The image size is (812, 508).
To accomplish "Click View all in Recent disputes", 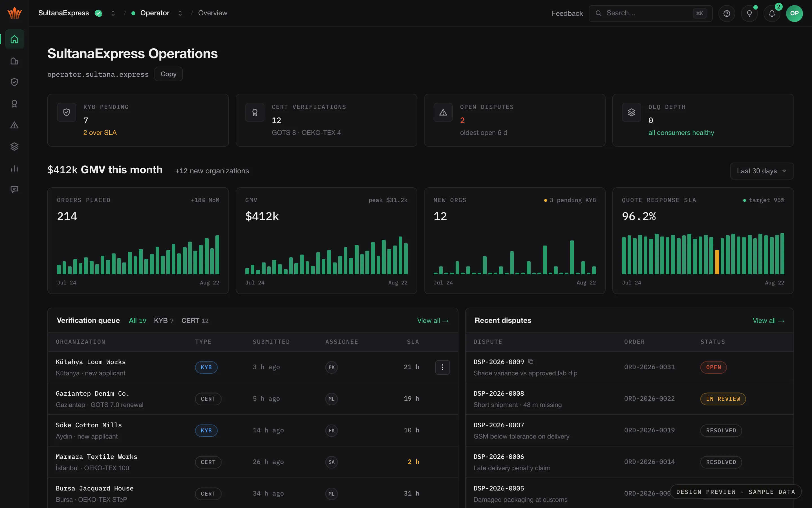I will pyautogui.click(x=768, y=321).
